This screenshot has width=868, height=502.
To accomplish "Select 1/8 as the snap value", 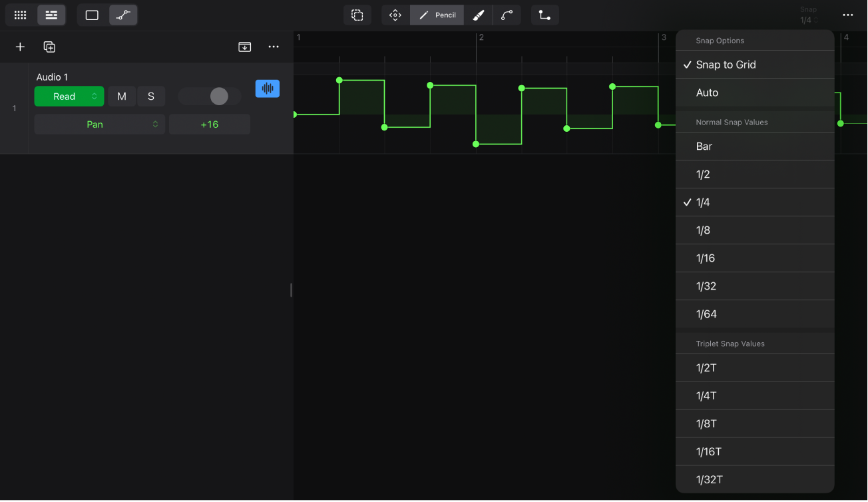I will pos(703,230).
